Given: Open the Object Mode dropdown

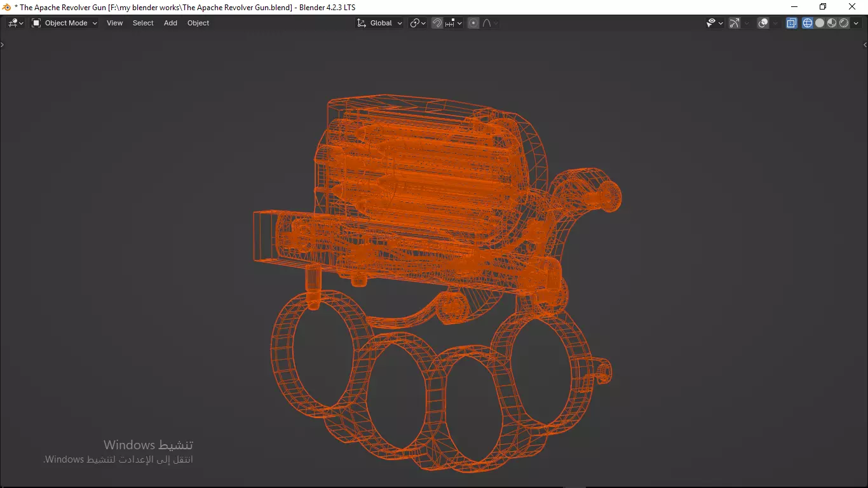Looking at the screenshot, I should point(64,23).
